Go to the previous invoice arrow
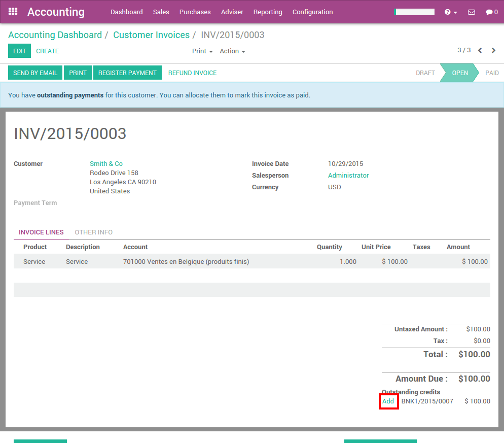This screenshot has height=443, width=504. tap(480, 50)
